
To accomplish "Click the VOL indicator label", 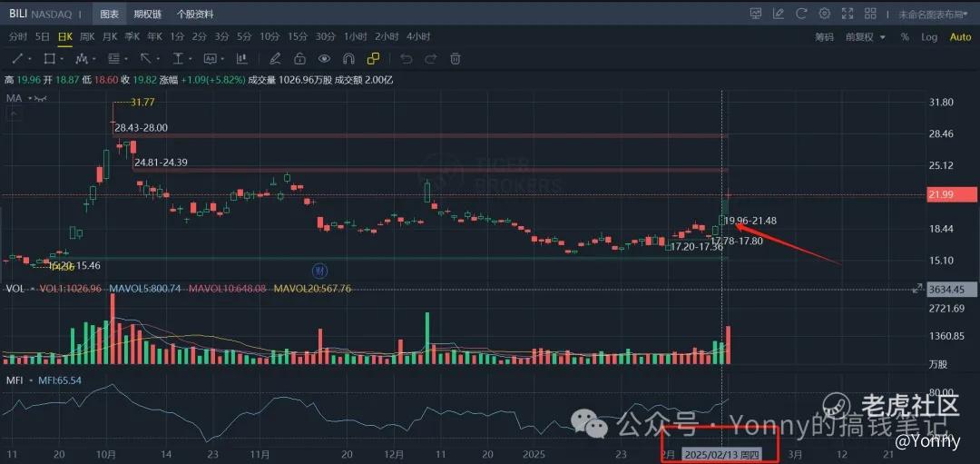I will coord(15,289).
